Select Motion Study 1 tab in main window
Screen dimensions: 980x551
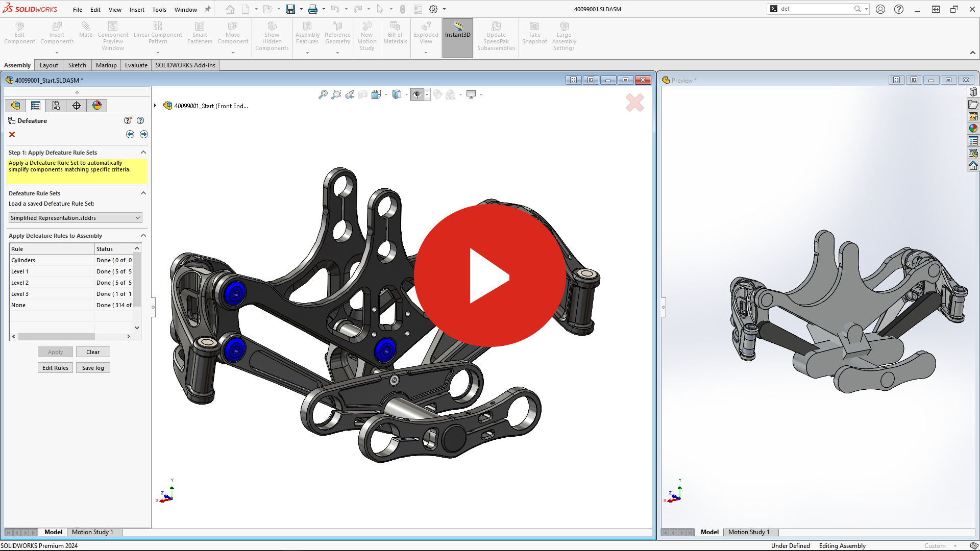coord(92,532)
